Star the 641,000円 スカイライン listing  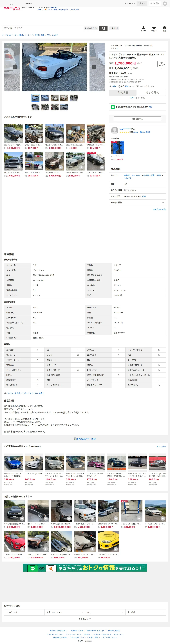click(93, 549)
